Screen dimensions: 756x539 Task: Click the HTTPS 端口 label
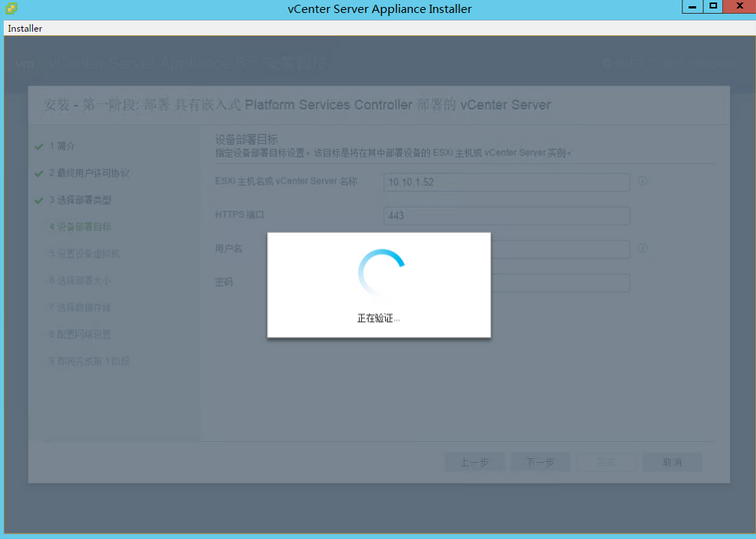click(239, 215)
